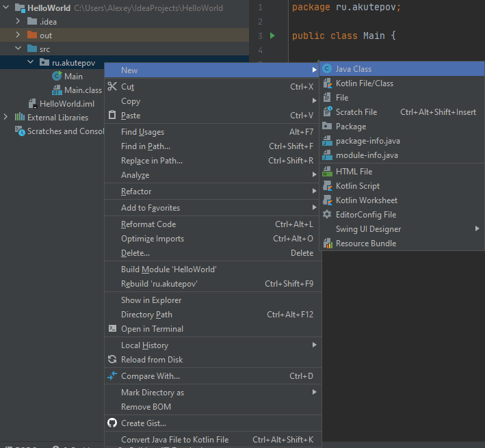Click the project path C:\Users\Alexey\IdeaProjects\HelloWorld
This screenshot has height=448, width=485.
(x=148, y=8)
